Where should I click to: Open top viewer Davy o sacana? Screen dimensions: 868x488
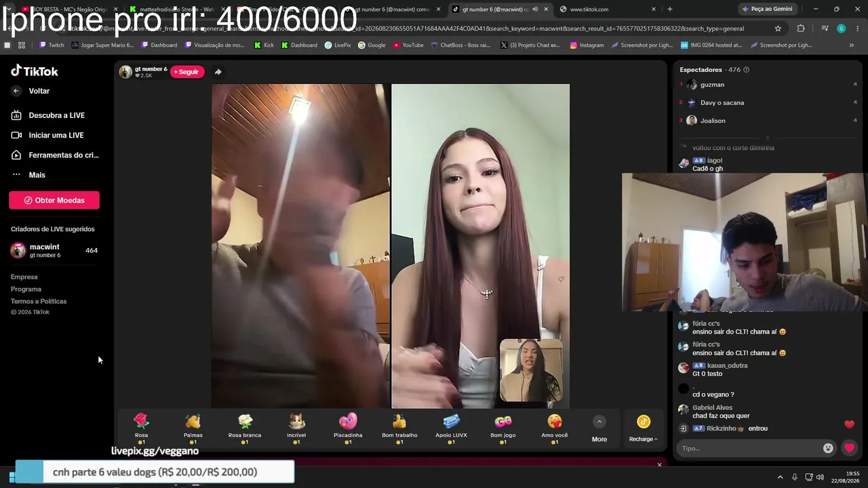(722, 103)
